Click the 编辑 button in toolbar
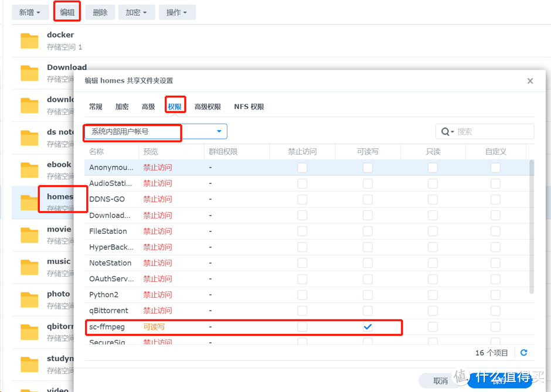 tap(67, 13)
